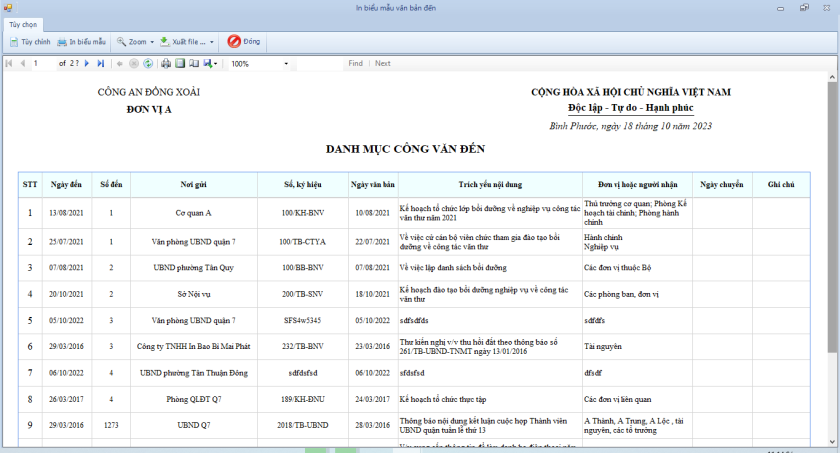The image size is (840, 453).
Task: Go to the previous report page
Action: click(22, 64)
